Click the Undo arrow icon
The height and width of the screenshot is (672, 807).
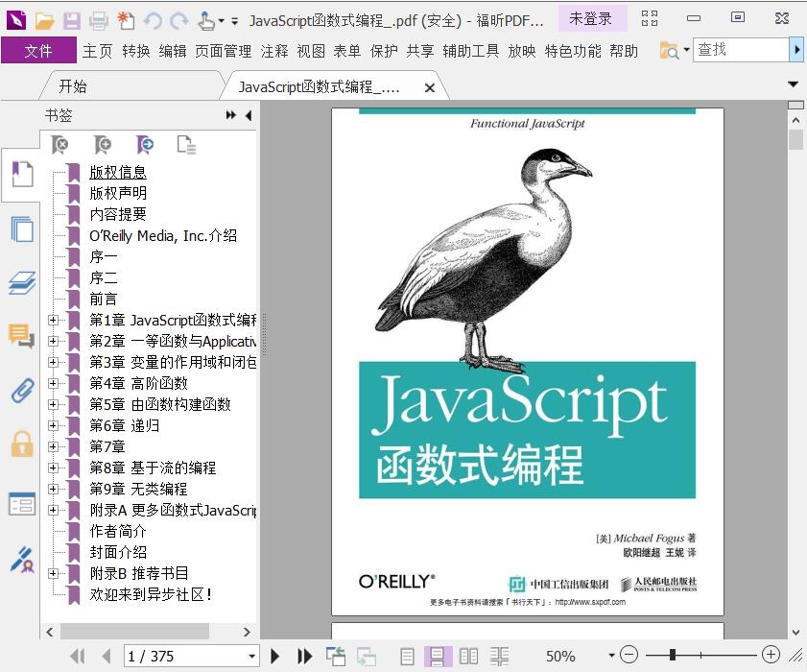pos(153,20)
